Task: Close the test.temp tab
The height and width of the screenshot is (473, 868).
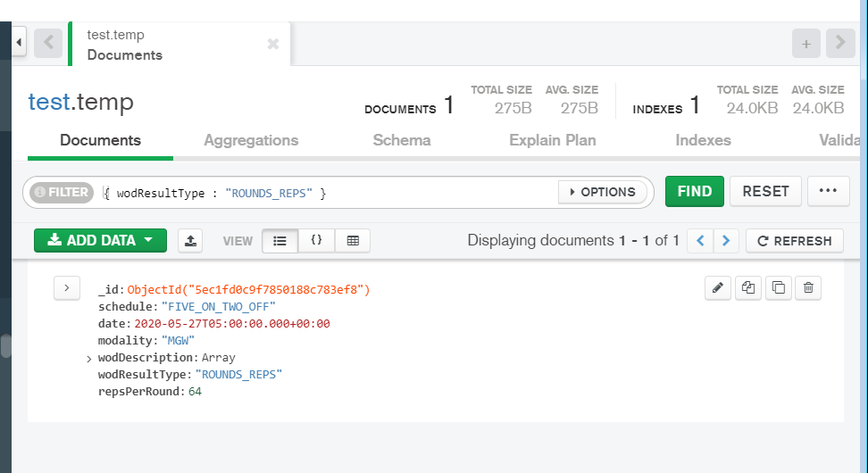Action: tap(273, 44)
